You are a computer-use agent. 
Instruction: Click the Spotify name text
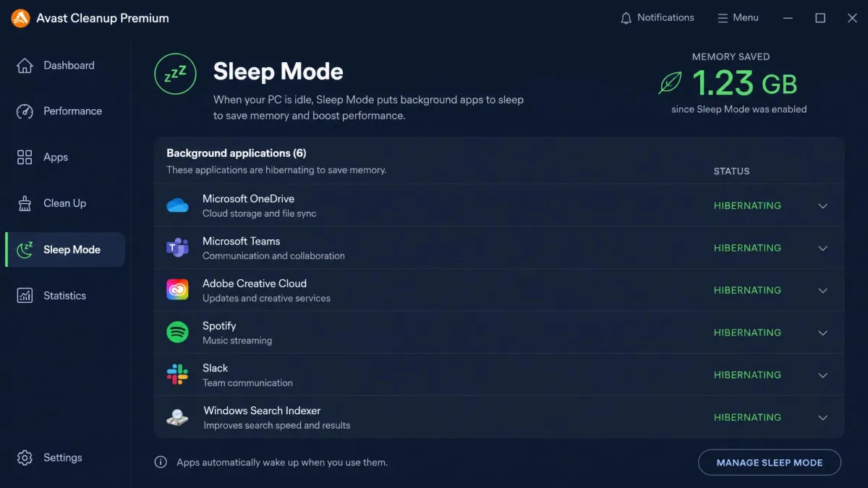coord(219,326)
